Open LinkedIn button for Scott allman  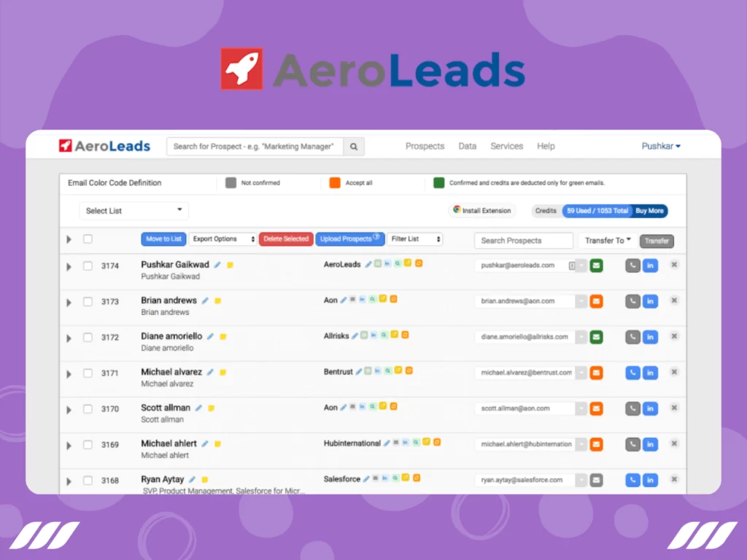coord(650,408)
